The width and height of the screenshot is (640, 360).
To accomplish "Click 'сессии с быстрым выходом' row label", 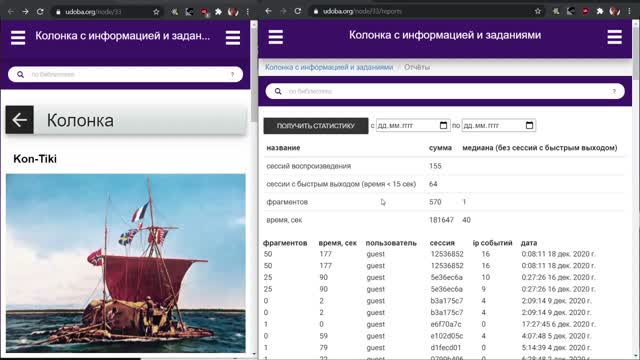I will 341,184.
